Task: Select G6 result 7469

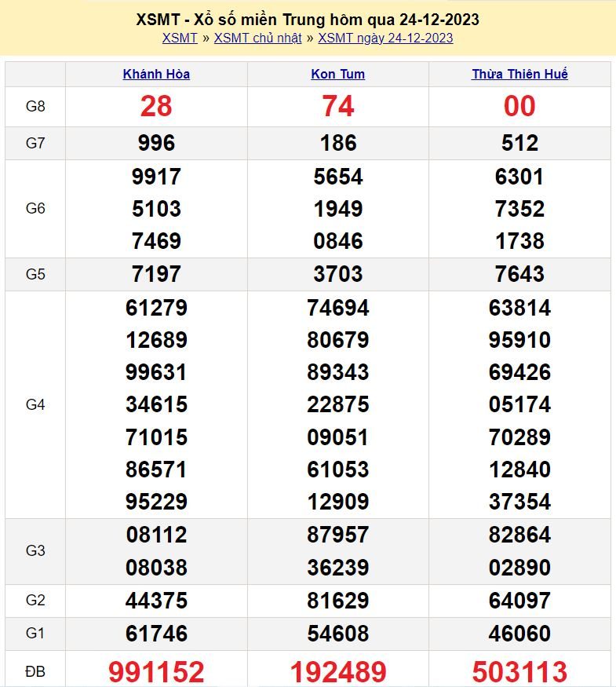Action: click(156, 241)
